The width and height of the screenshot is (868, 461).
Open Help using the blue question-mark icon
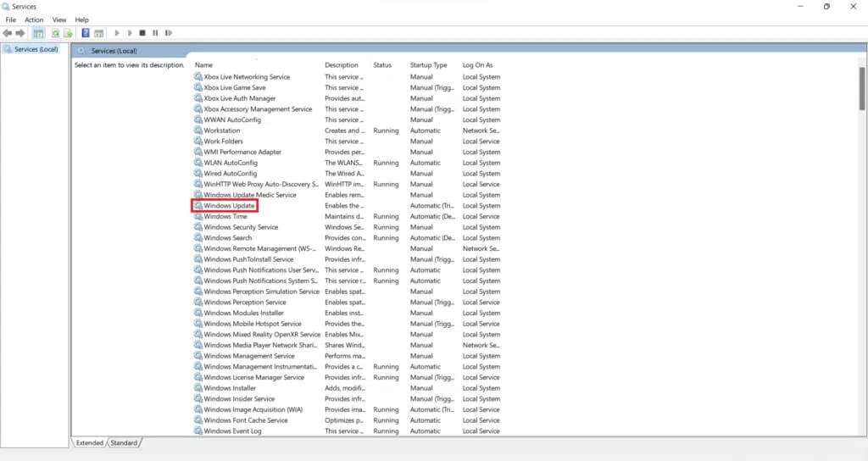click(86, 33)
